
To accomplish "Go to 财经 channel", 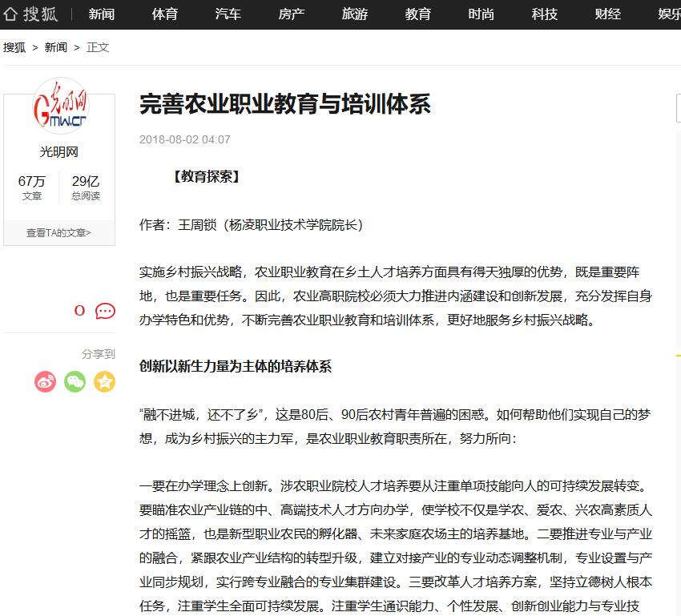I will [608, 14].
